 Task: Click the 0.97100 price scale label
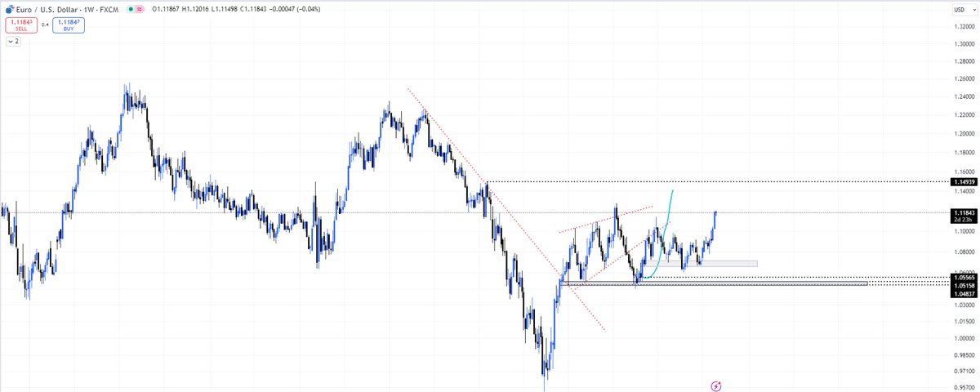point(965,371)
